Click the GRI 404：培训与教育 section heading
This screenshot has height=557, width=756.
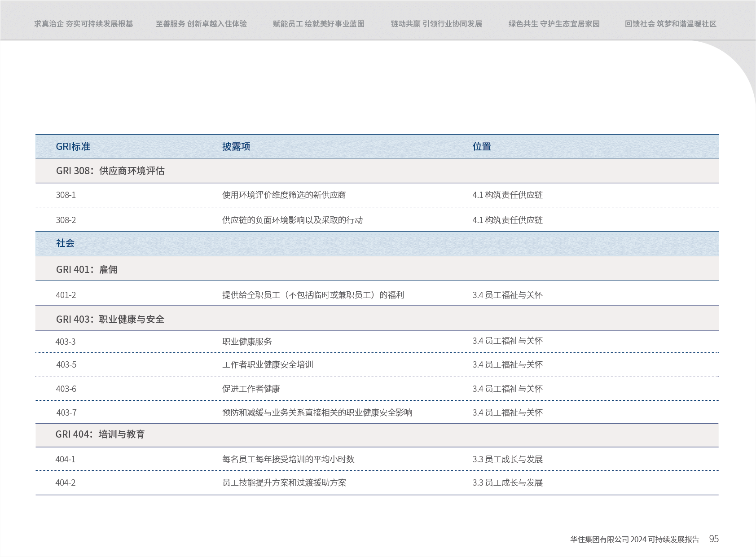point(100,434)
